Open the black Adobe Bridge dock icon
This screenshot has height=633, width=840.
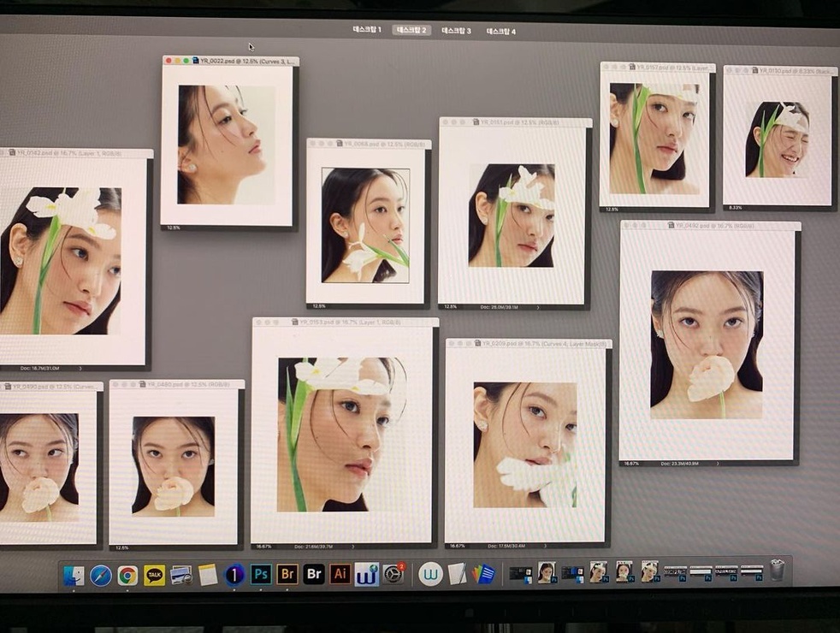pos(314,575)
